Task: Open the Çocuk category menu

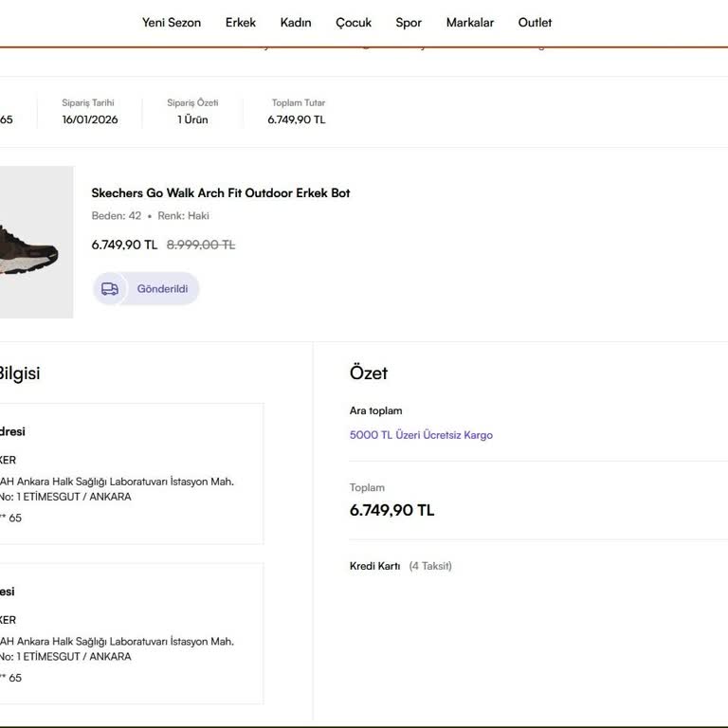Action: [354, 23]
